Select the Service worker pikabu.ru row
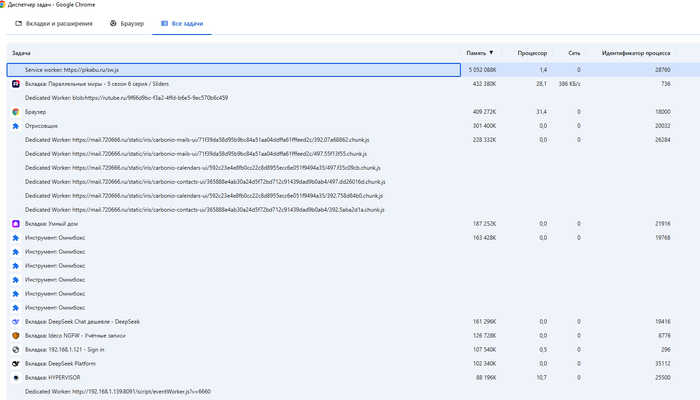Viewport: 700px width, 400px height. click(x=233, y=70)
